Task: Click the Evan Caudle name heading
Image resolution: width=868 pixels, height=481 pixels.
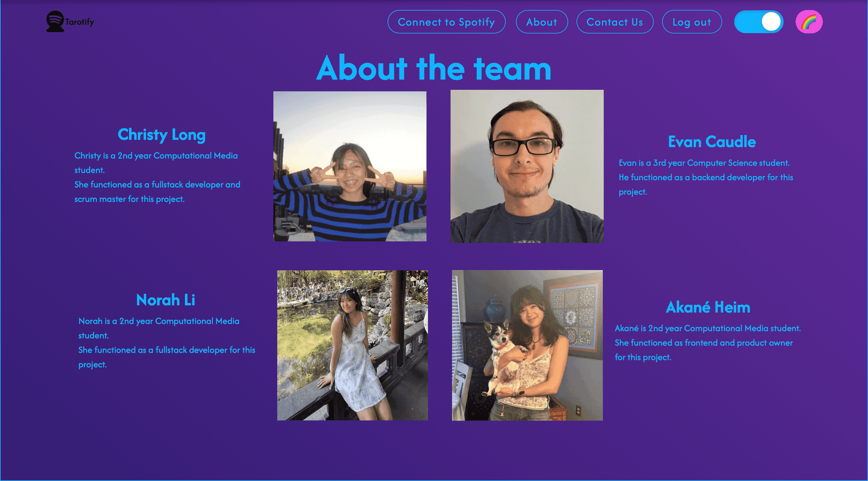Action: tap(712, 142)
